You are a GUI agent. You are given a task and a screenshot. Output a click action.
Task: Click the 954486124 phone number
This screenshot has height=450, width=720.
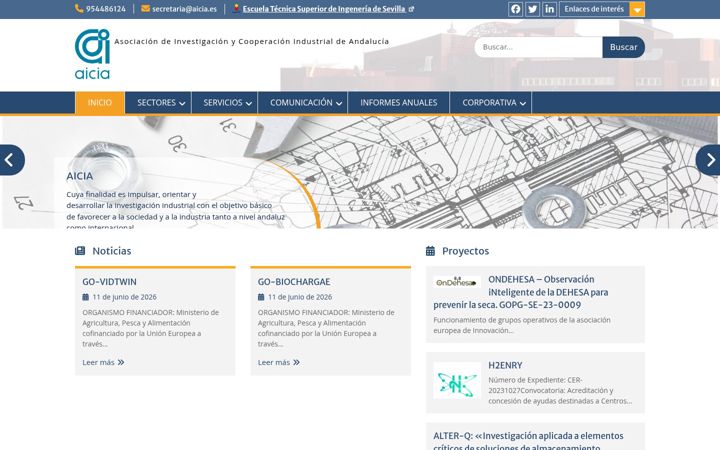[106, 9]
